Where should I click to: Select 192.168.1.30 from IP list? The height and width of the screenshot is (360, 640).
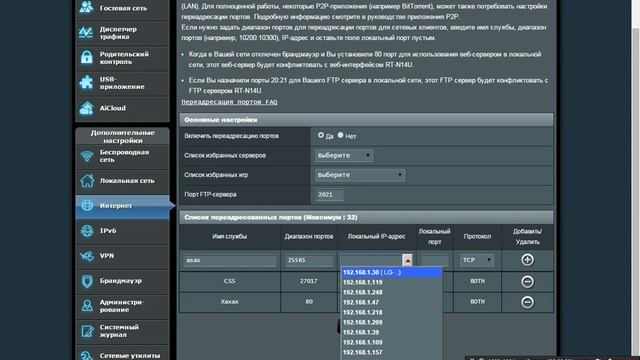pyautogui.click(x=391, y=272)
